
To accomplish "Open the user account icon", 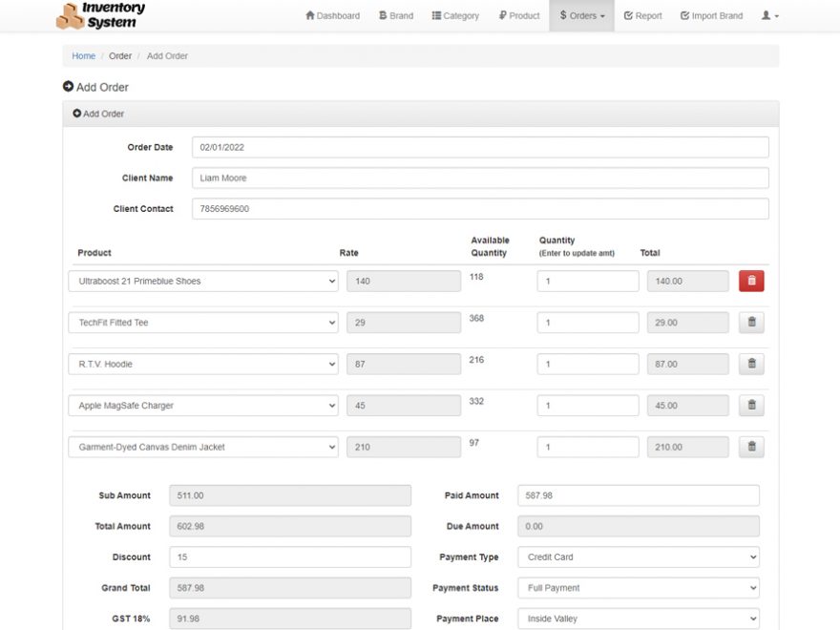I will tap(766, 15).
